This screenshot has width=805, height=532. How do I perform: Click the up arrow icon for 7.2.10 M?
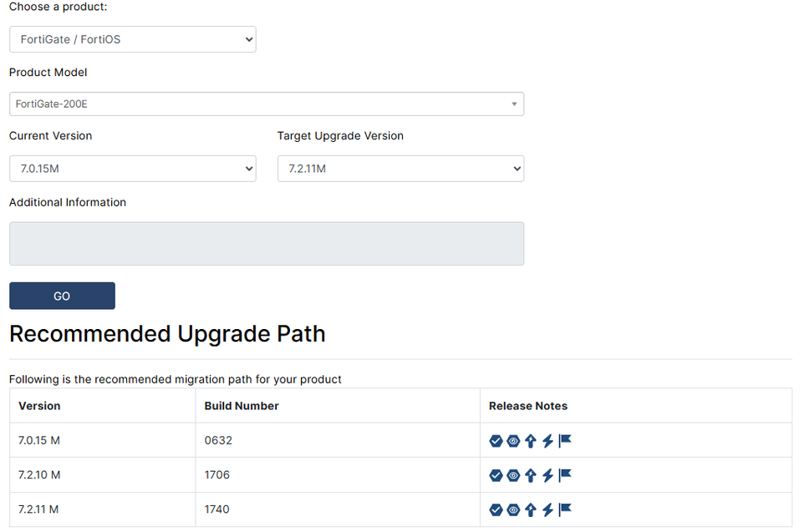click(531, 475)
